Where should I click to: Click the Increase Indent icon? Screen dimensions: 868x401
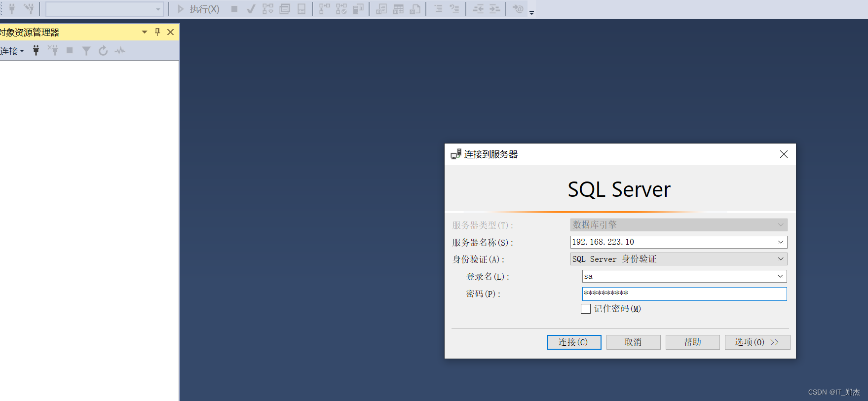tap(494, 9)
